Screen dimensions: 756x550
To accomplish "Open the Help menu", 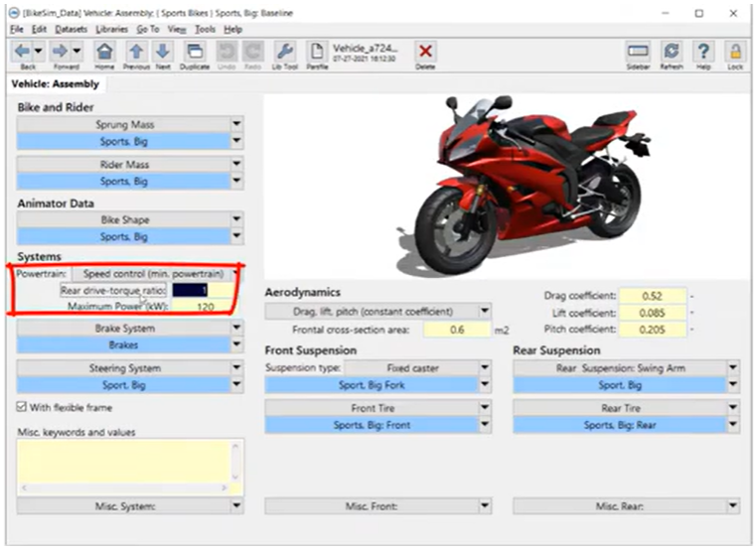I will (232, 30).
